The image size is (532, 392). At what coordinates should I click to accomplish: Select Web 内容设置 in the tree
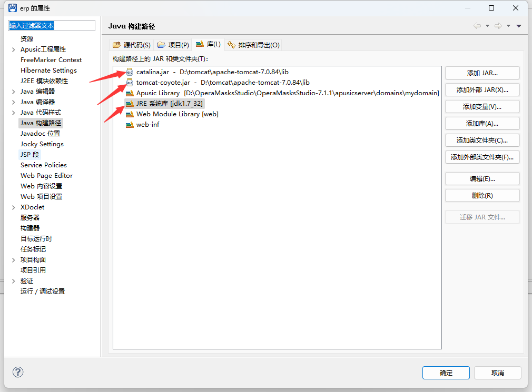click(41, 186)
